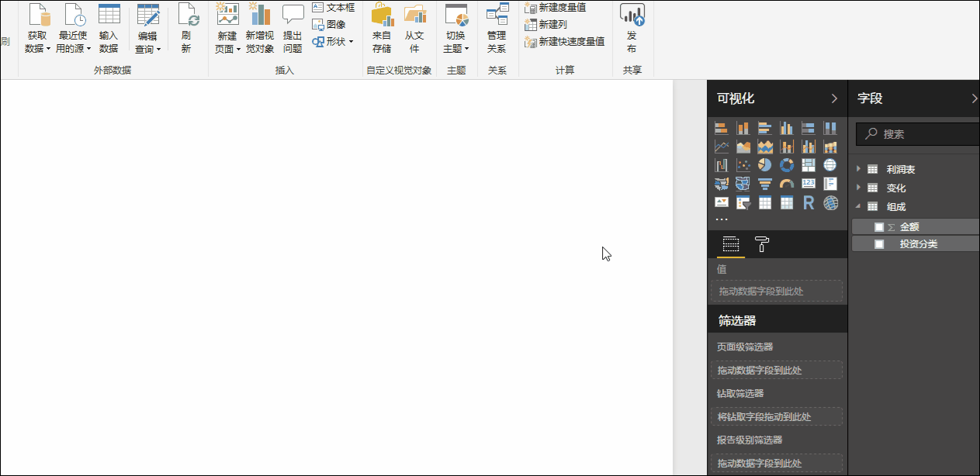Click 新建快速度量值 quick measure
This screenshot has width=980, height=476.
click(x=565, y=41)
